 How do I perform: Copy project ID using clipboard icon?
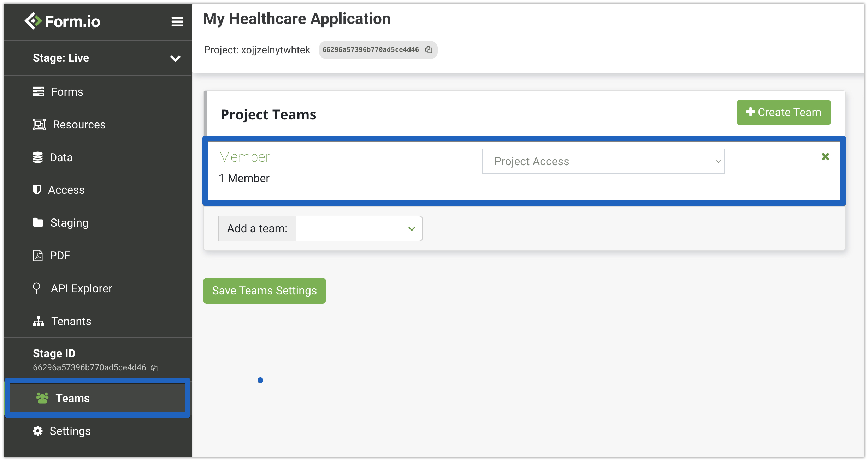[x=429, y=50]
